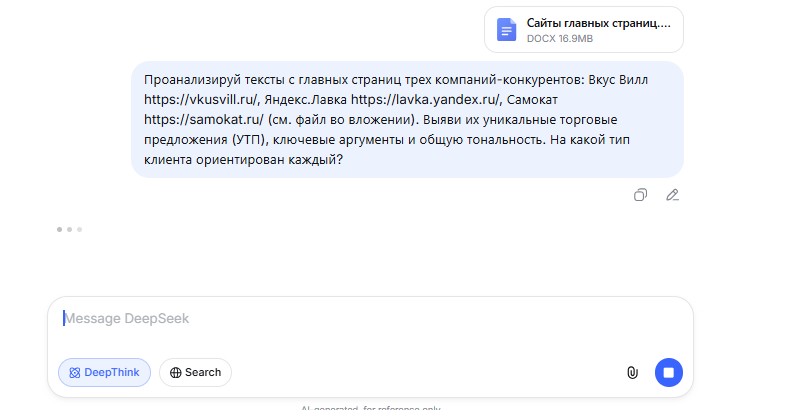
Task: Click the globe icon inside Search
Action: (176, 373)
